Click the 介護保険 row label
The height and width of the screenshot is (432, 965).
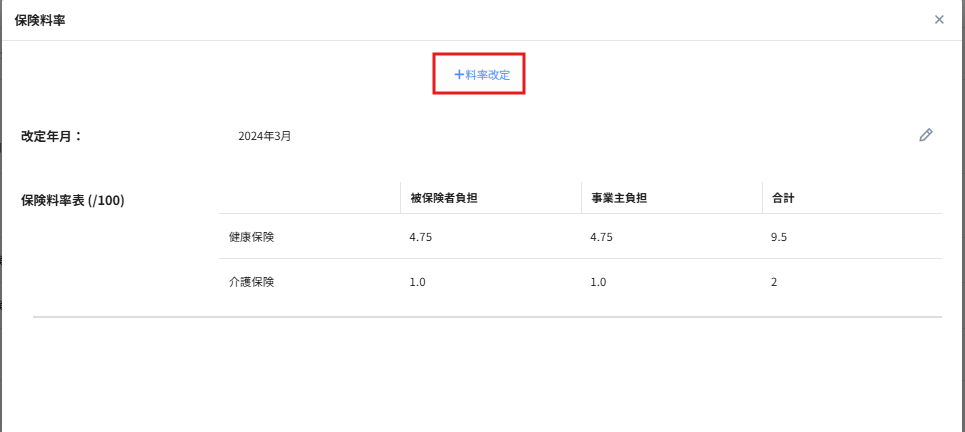(x=251, y=282)
